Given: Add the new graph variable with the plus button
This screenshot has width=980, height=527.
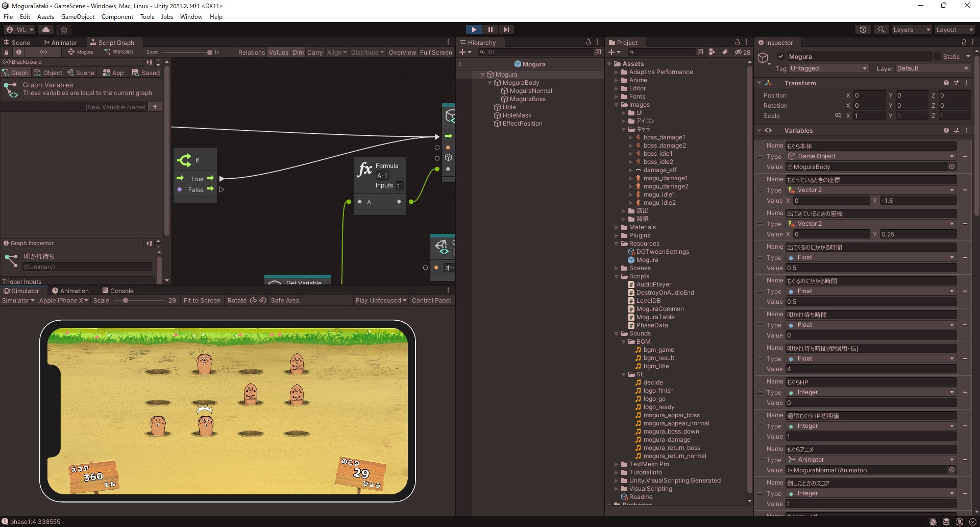Looking at the screenshot, I should point(155,107).
